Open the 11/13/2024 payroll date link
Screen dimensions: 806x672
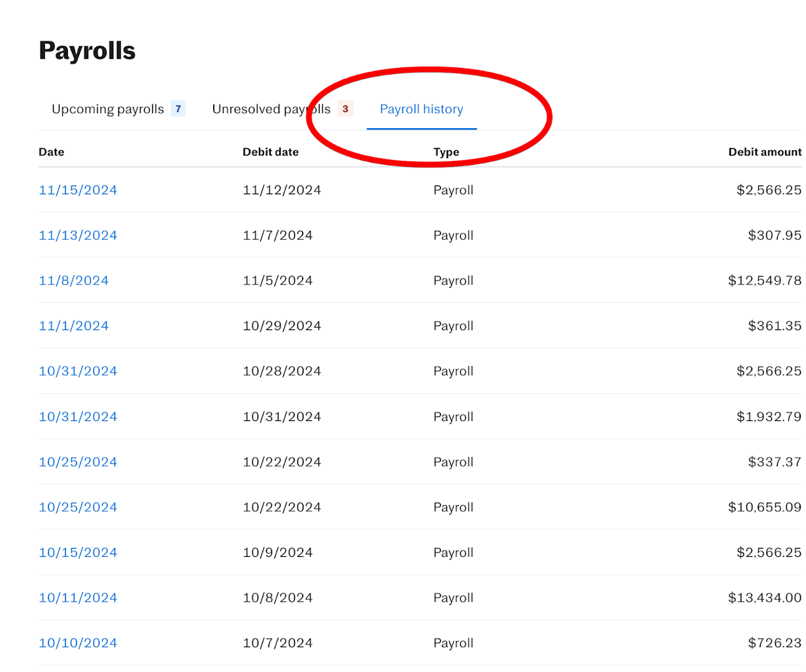(78, 235)
